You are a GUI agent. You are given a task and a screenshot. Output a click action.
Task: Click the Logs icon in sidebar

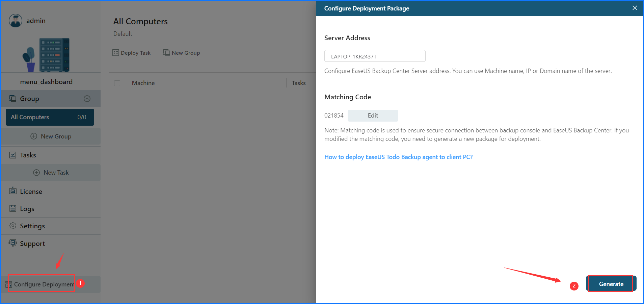[x=13, y=208]
